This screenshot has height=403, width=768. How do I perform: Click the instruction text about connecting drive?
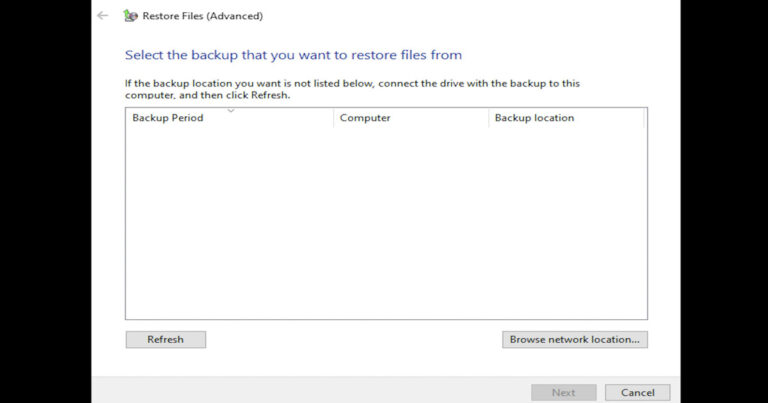352,89
